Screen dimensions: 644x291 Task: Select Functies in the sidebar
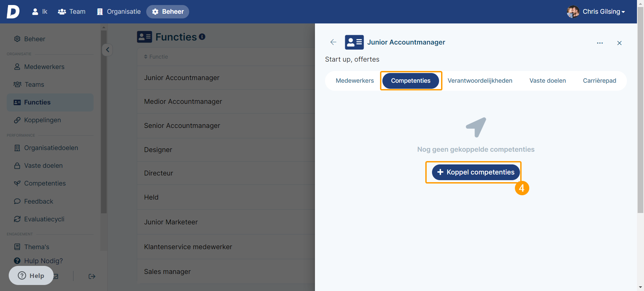(50, 102)
